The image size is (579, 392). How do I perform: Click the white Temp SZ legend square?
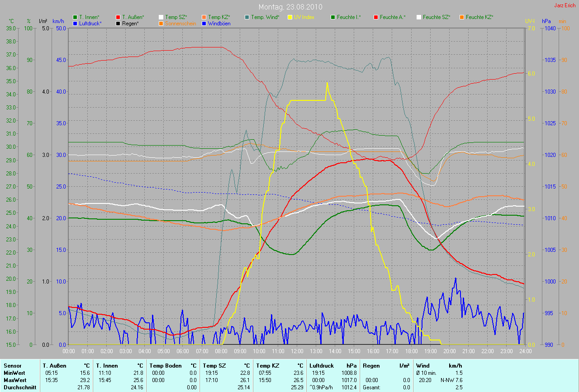click(161, 17)
